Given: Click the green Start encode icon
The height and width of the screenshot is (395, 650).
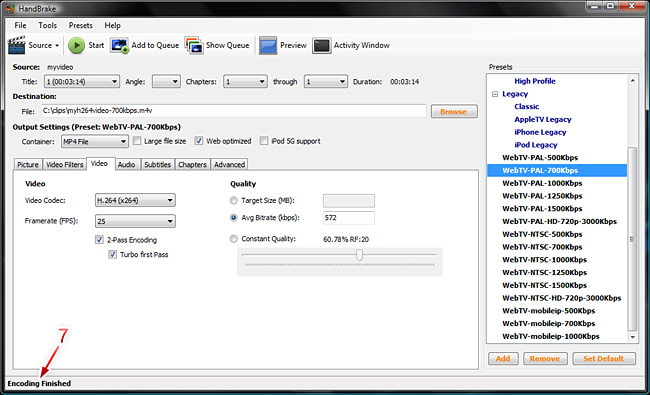Looking at the screenshot, I should coord(76,46).
